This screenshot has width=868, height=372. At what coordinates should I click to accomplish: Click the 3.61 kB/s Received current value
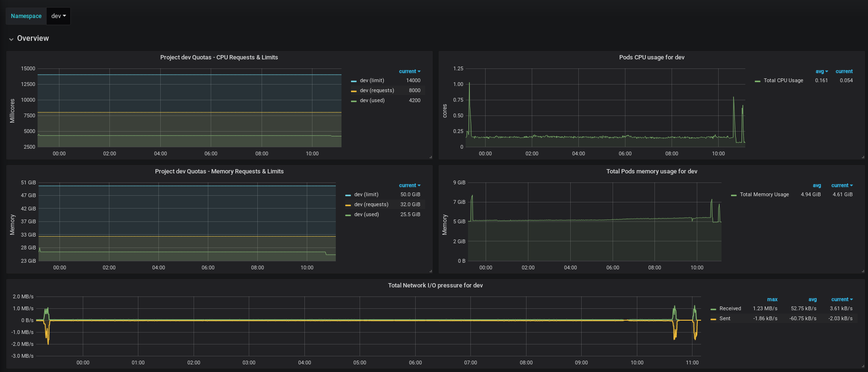841,309
